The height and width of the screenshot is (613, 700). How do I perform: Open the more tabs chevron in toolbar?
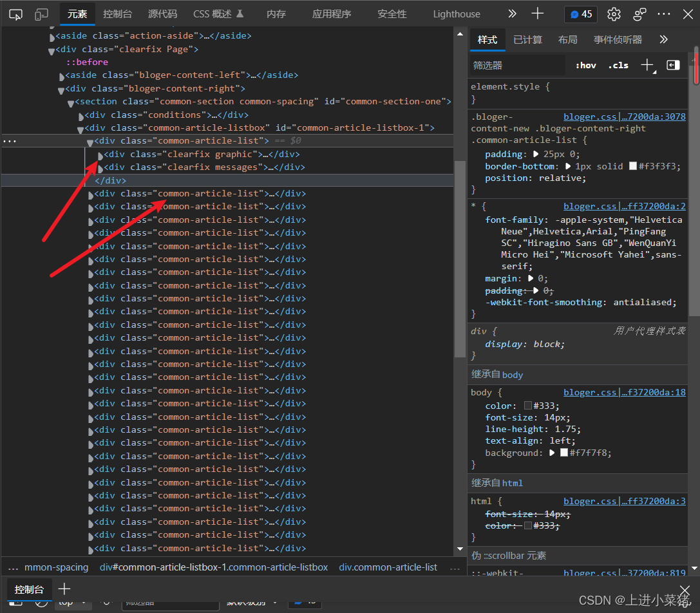(512, 14)
